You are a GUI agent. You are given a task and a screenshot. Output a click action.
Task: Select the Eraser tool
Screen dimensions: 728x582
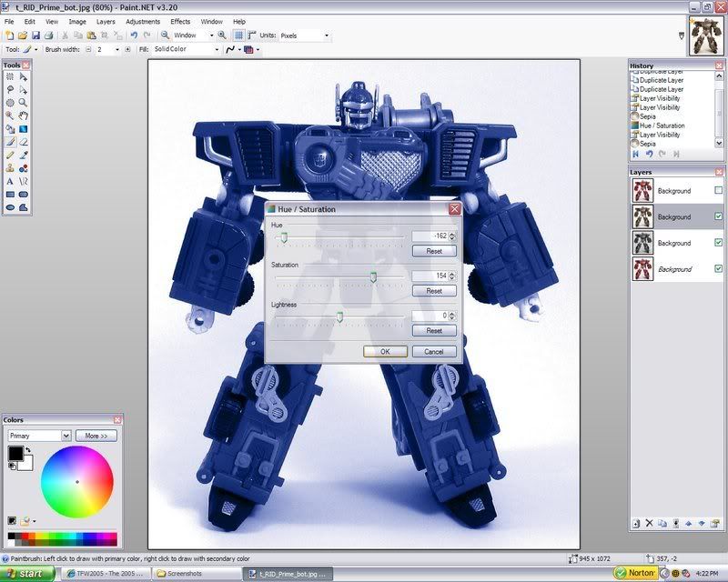24,142
